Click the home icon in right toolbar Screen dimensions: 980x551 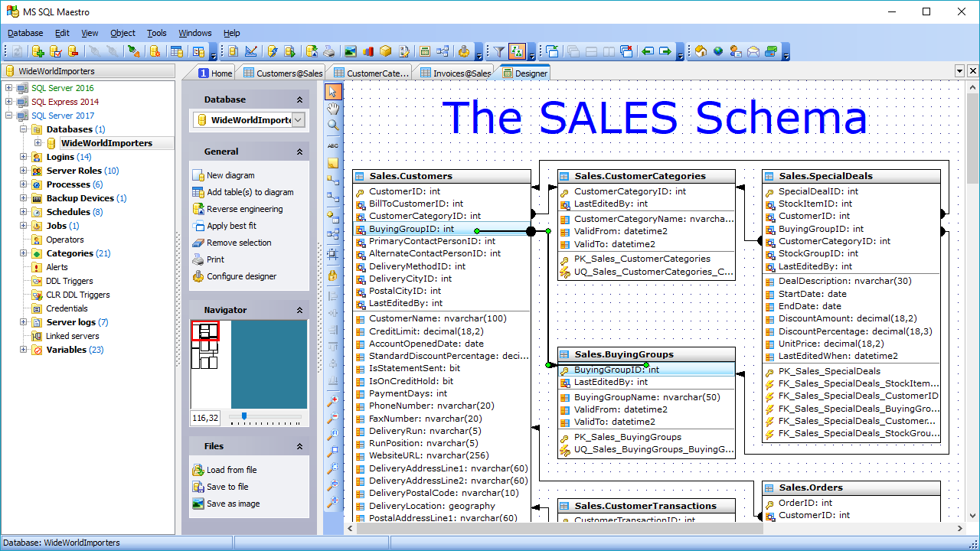click(701, 51)
